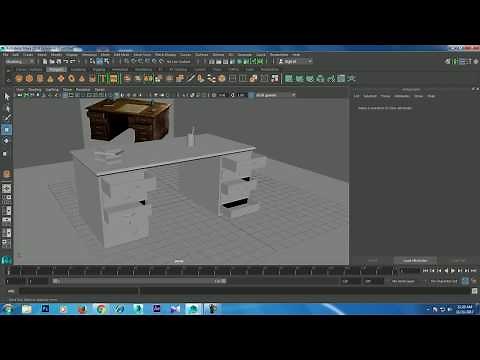
Task: Open the sRGB gamma color dropdown
Action: point(275,95)
